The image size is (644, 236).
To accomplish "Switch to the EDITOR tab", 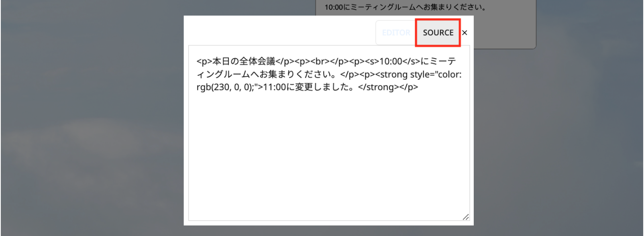I will (x=396, y=33).
